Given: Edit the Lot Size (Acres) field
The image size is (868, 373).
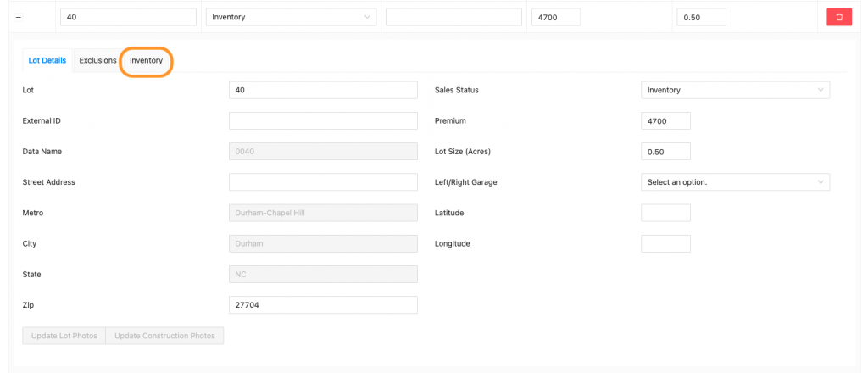Looking at the screenshot, I should [665, 152].
